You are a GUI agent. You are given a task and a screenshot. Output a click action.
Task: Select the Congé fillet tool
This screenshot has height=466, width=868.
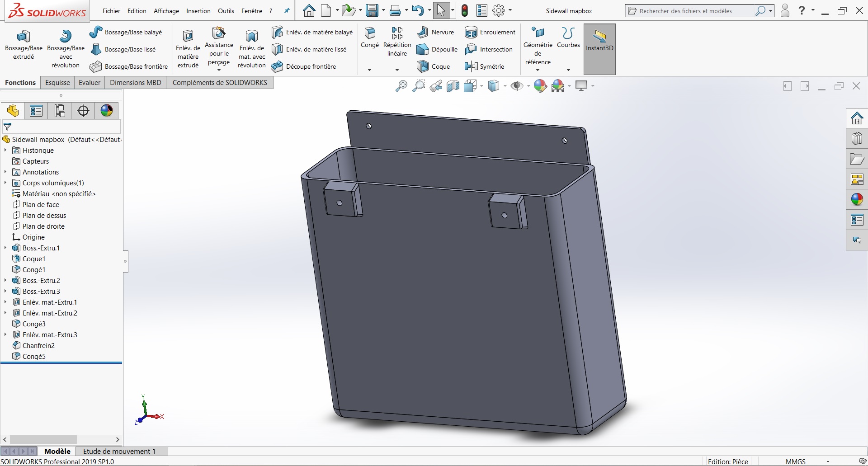(x=370, y=38)
